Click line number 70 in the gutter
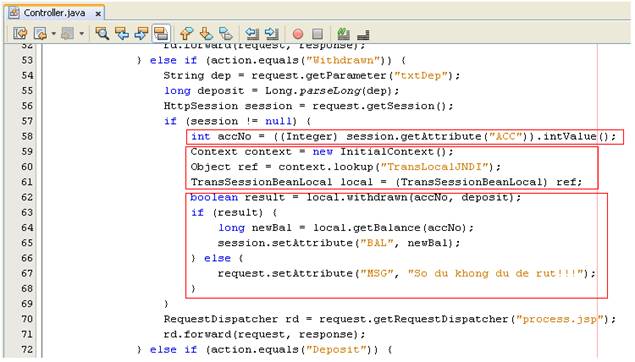The height and width of the screenshot is (362, 635). 27,319
